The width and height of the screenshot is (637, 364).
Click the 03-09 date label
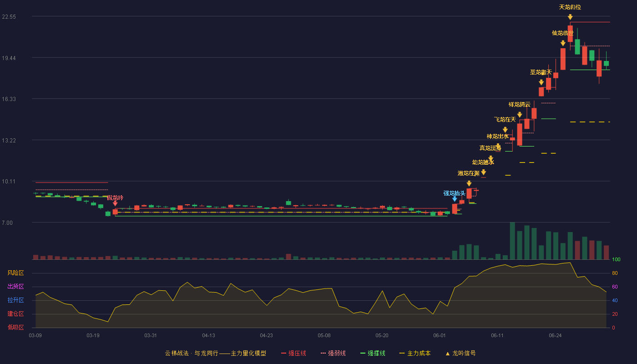click(x=35, y=335)
